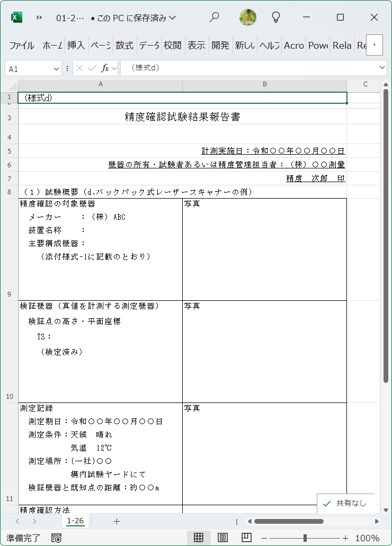This screenshot has height=546, width=392.
Task: Switch to the ホーム ribbon tab
Action: (52, 46)
